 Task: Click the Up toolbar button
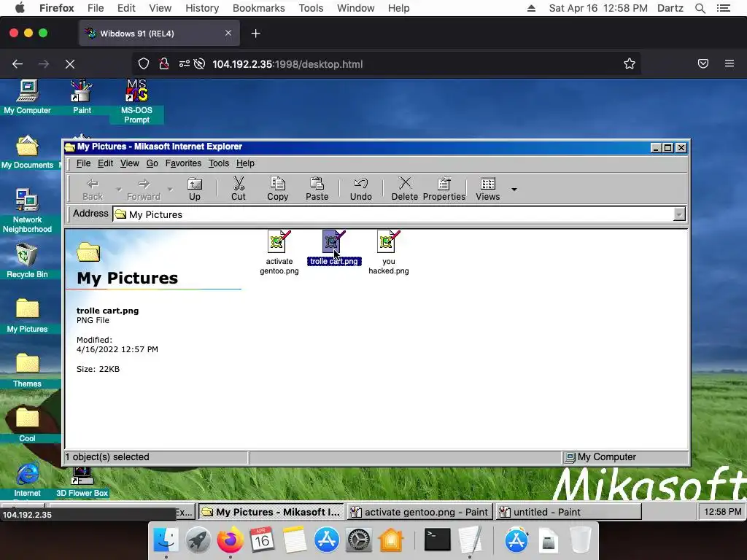pyautogui.click(x=194, y=189)
